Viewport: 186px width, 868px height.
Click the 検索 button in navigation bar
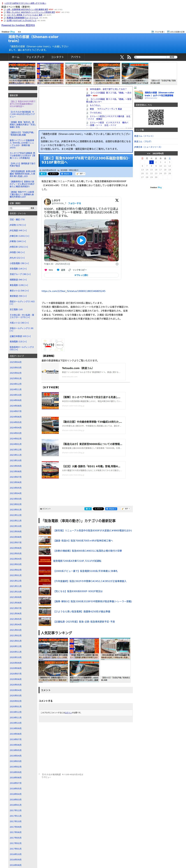172,57
